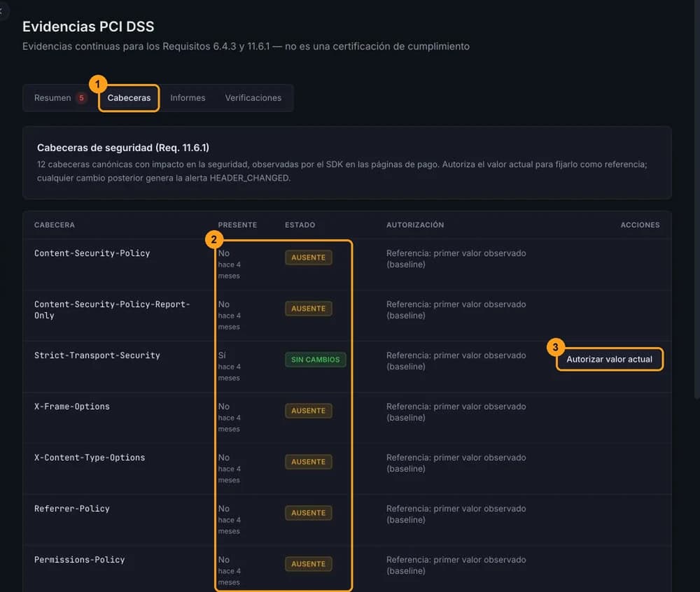Image resolution: width=700 pixels, height=592 pixels.
Task: Select the Strict-Transport-Security header name
Action: click(x=97, y=355)
